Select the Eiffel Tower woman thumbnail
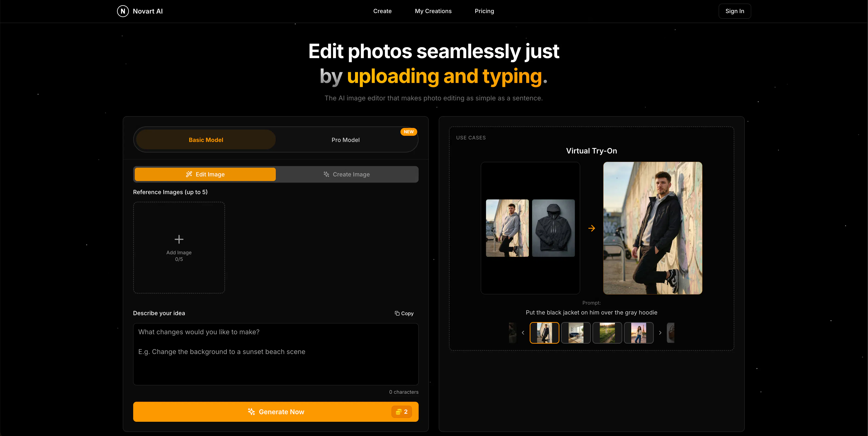 (639, 333)
